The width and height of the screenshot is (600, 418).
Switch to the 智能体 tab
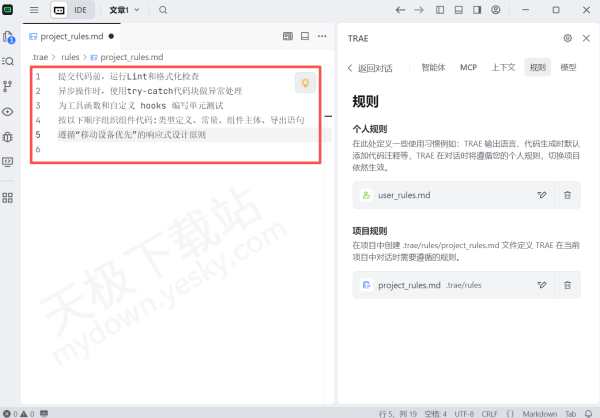coord(433,68)
